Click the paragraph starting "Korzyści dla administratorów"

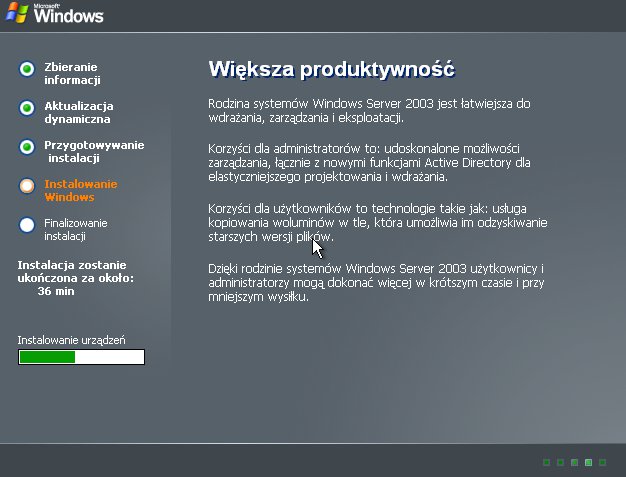[369, 162]
